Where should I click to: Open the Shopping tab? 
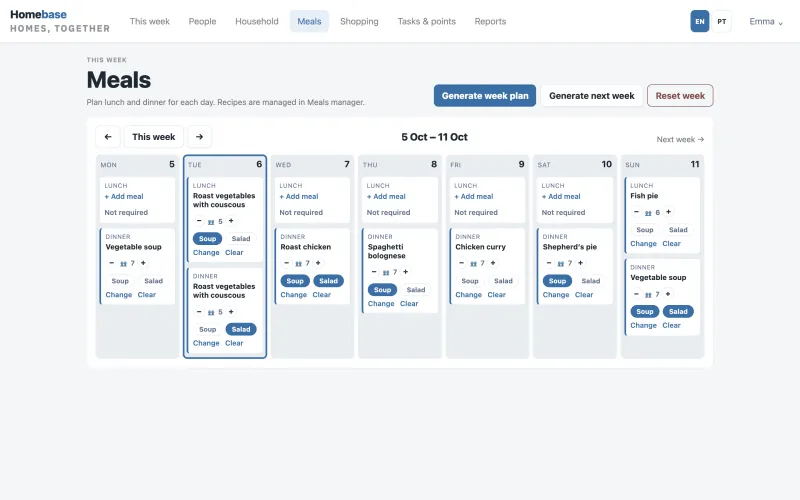click(x=359, y=21)
